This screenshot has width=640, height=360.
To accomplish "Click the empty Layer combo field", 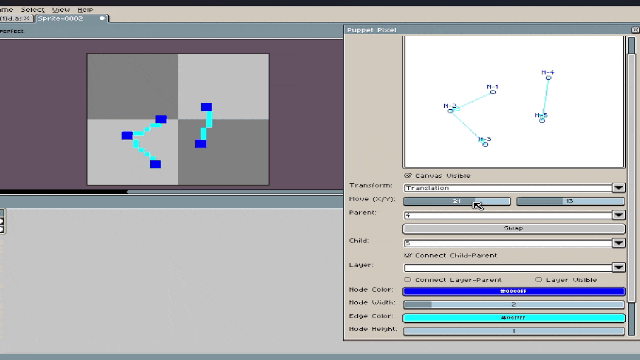I will pyautogui.click(x=508, y=267).
